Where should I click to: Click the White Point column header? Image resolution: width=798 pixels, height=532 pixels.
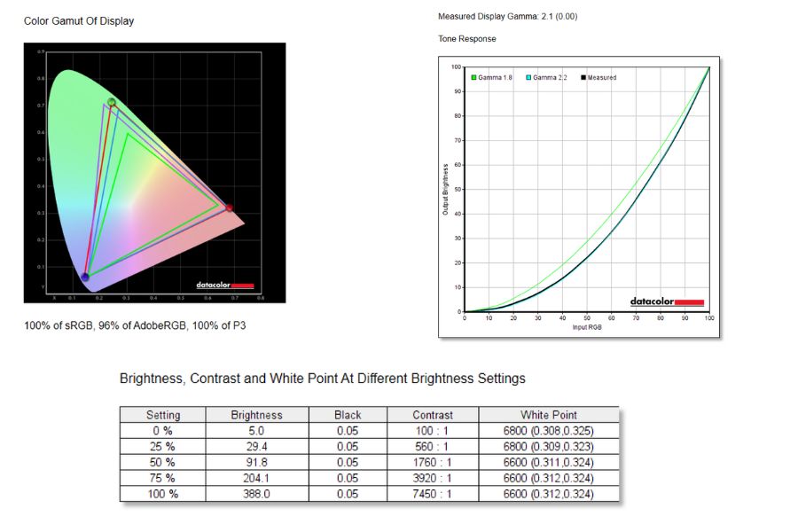point(548,414)
